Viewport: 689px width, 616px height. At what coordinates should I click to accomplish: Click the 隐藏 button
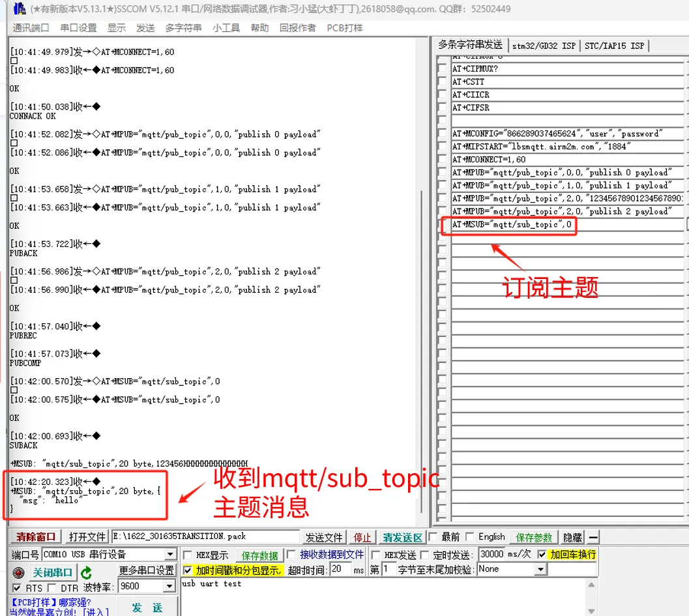[572, 537]
